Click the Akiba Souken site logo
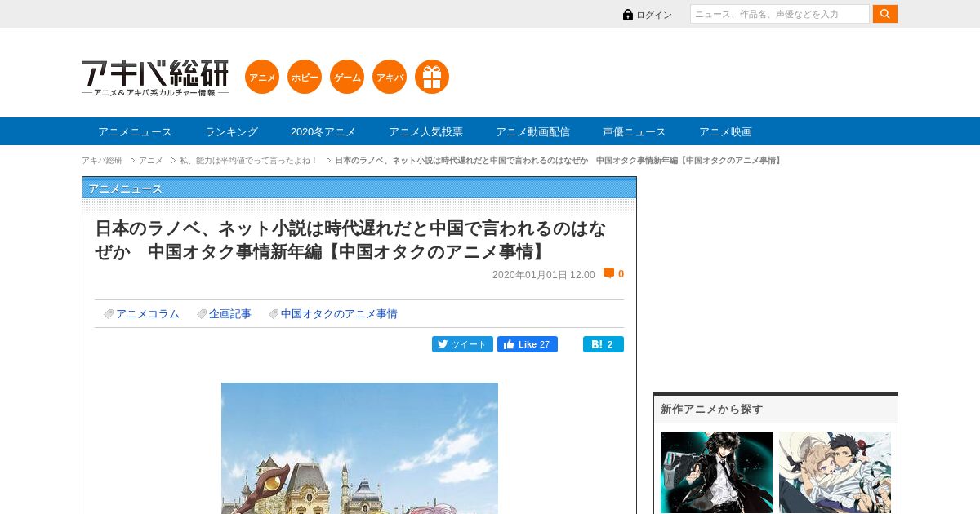The image size is (980, 514). click(x=155, y=78)
